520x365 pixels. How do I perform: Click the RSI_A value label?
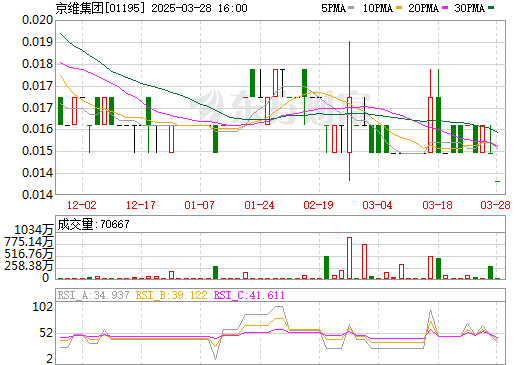click(93, 295)
